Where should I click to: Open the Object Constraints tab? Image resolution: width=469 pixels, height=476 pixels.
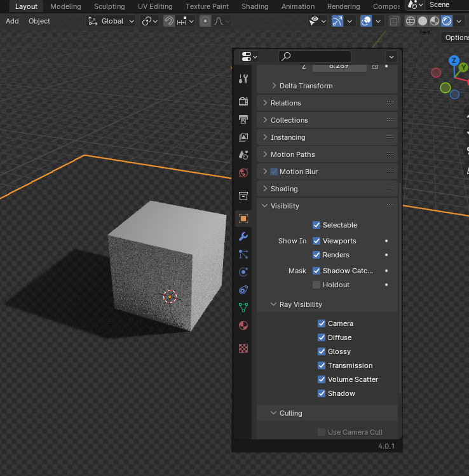click(x=243, y=290)
